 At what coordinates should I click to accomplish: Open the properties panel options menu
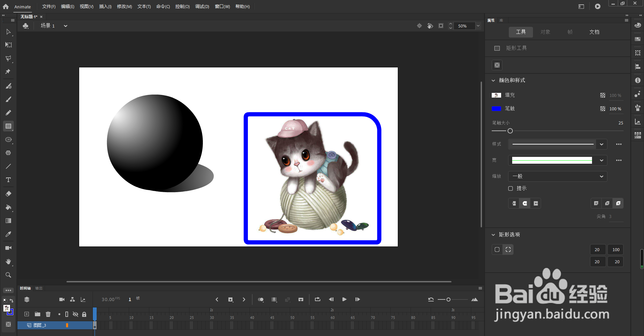(x=627, y=20)
